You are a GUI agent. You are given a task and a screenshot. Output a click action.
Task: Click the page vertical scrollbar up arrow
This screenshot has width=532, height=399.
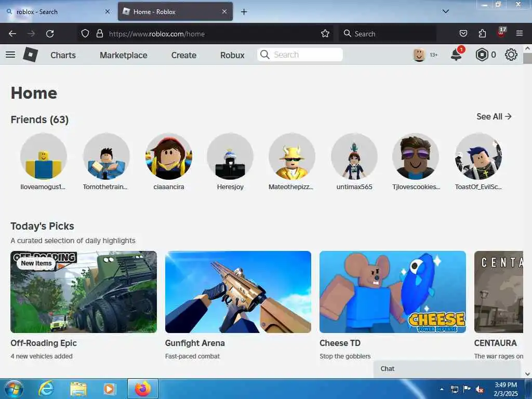pyautogui.click(x=527, y=48)
